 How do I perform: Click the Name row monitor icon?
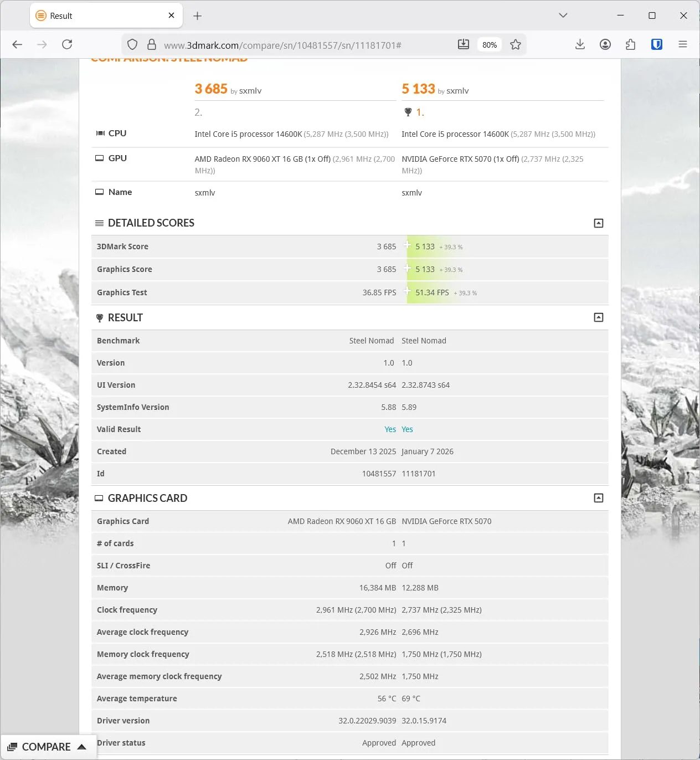100,192
